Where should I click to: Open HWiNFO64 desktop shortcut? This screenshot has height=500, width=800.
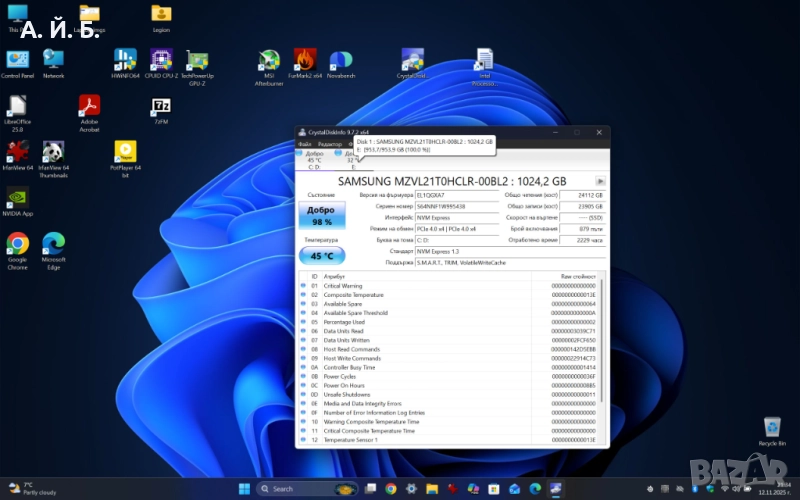click(126, 59)
